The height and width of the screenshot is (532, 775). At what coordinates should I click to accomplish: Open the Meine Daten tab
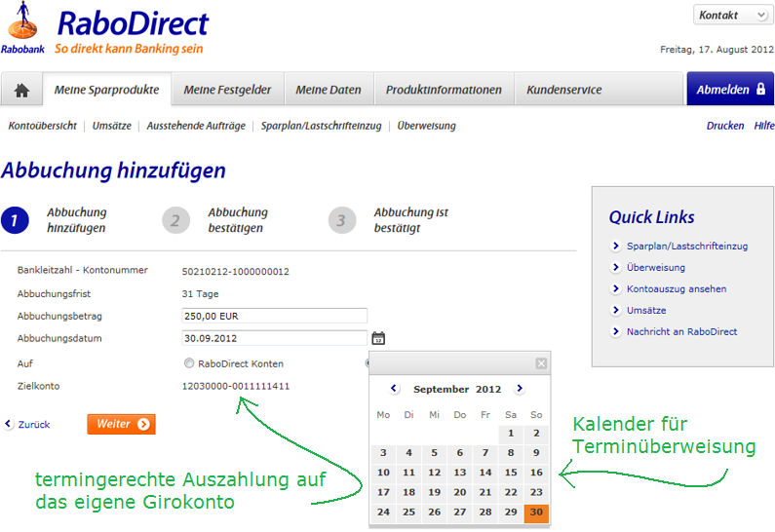click(x=329, y=90)
